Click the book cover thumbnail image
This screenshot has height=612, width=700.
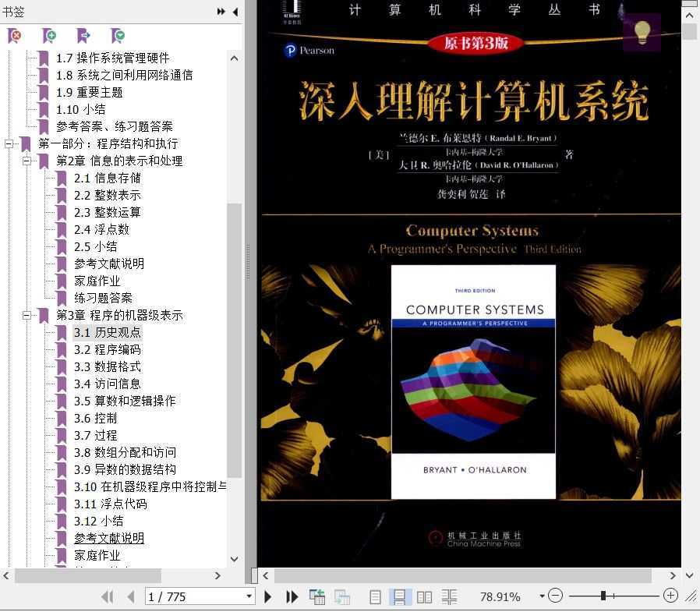tap(473, 382)
